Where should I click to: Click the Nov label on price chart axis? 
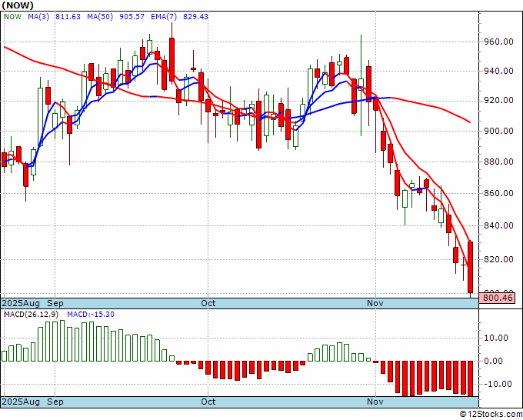tap(375, 303)
